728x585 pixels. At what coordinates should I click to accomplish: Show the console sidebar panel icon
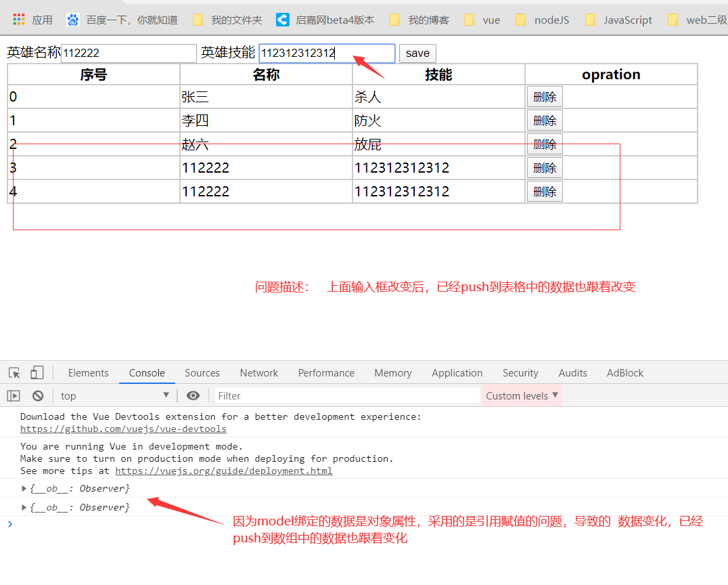click(x=14, y=396)
